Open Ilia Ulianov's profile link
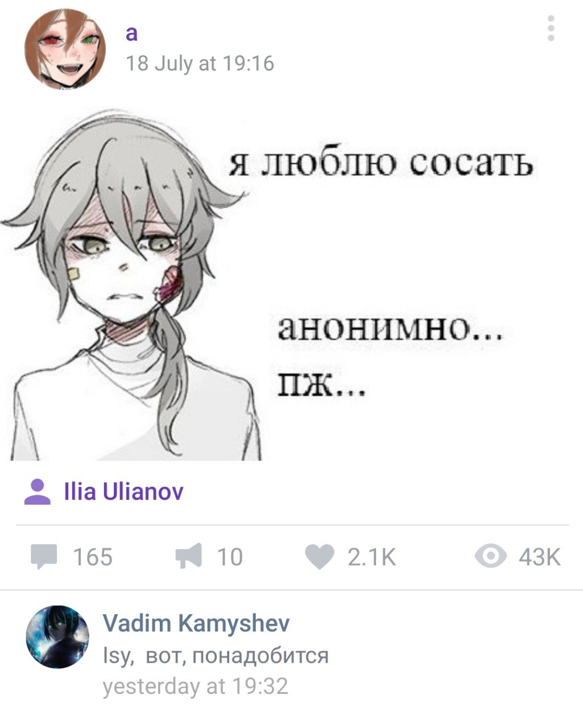Image resolution: width=583 pixels, height=728 pixels. tap(124, 492)
